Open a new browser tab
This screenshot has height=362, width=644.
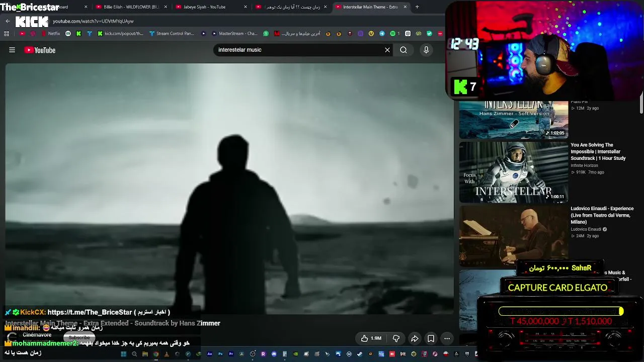(417, 7)
